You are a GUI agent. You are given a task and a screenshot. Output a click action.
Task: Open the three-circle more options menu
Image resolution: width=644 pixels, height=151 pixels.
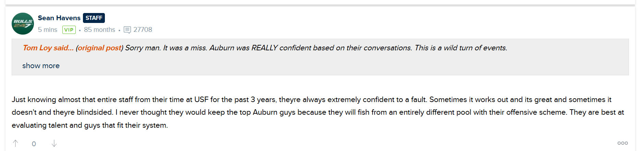coord(622,143)
